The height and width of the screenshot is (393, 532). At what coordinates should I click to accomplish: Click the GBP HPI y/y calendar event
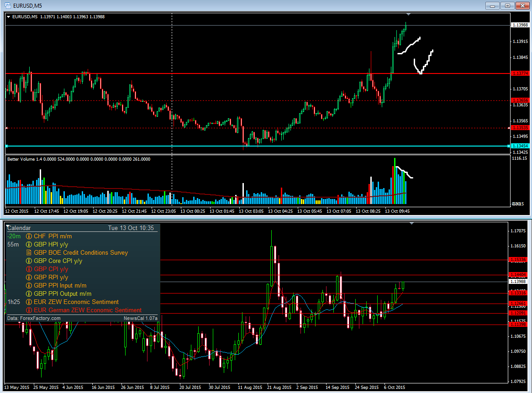click(51, 245)
